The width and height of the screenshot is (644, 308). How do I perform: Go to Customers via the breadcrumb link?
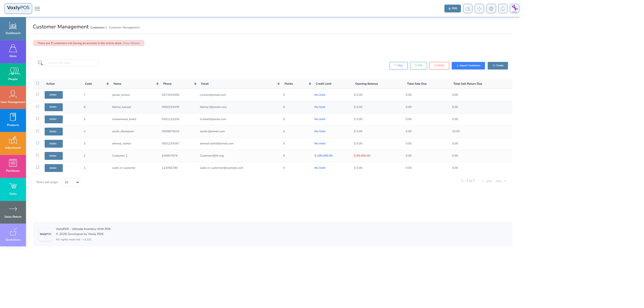coord(97,27)
